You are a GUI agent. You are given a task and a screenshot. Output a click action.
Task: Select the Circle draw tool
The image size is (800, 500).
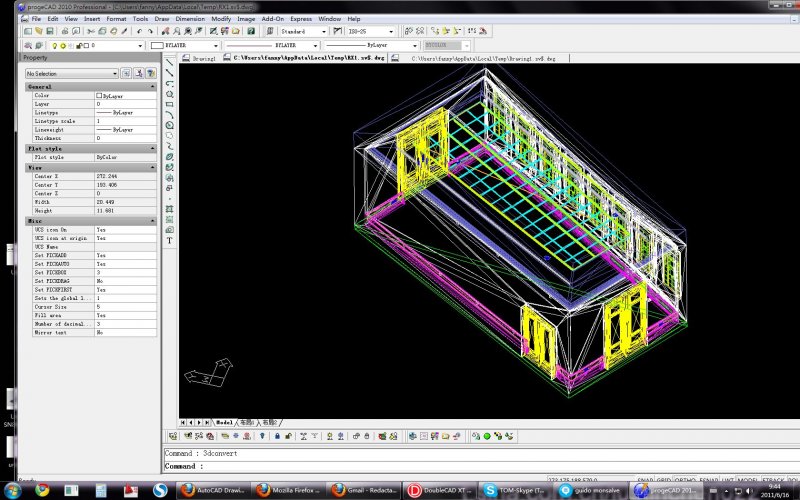170,125
